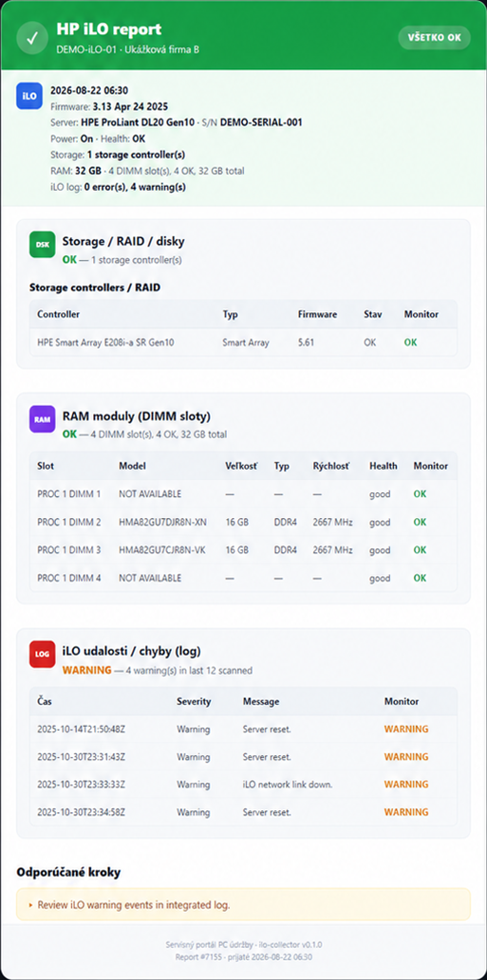487x980 pixels.
Task: Click the PROC 1 DIMM 1 slot cell
Action: (x=68, y=494)
